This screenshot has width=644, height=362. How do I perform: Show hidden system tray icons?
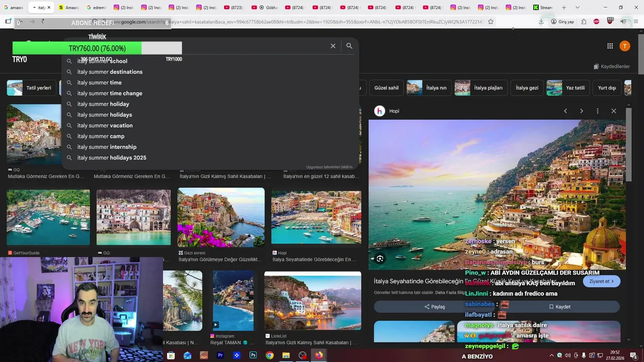(551, 355)
